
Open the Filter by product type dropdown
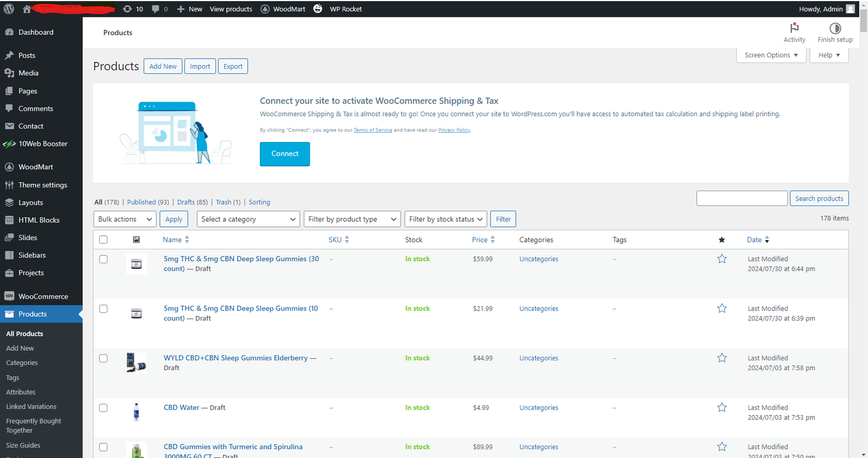click(x=352, y=219)
